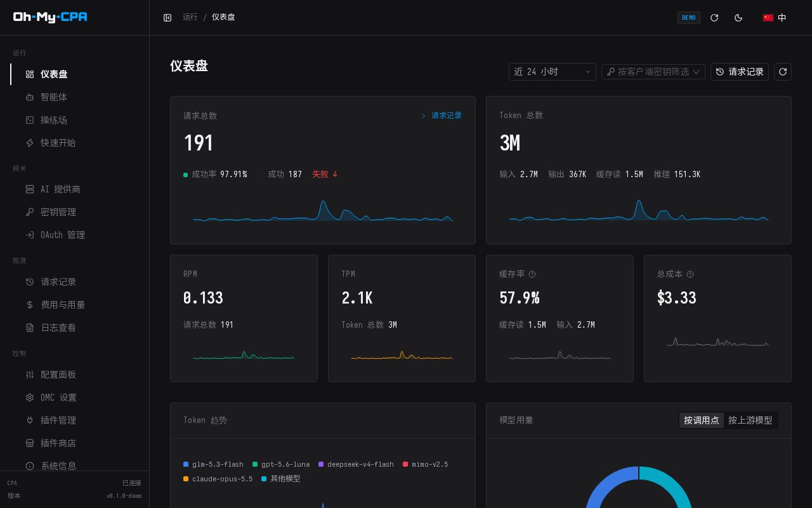
Task: Click the DEMO badge in the header
Action: (x=689, y=18)
